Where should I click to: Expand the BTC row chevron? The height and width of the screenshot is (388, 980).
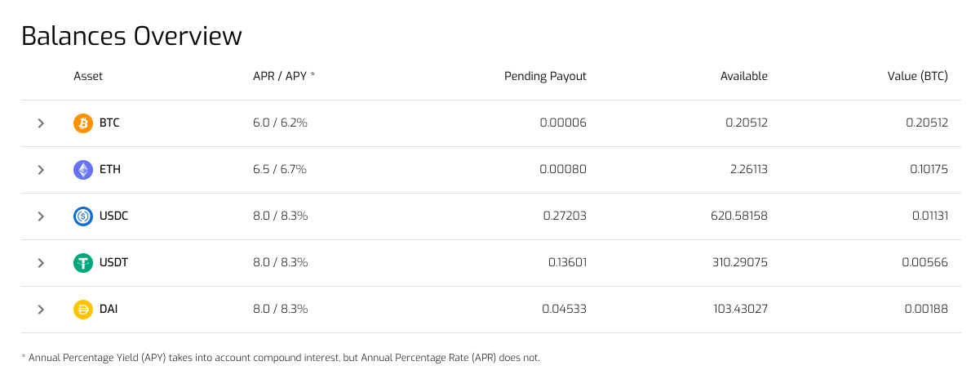[x=41, y=123]
